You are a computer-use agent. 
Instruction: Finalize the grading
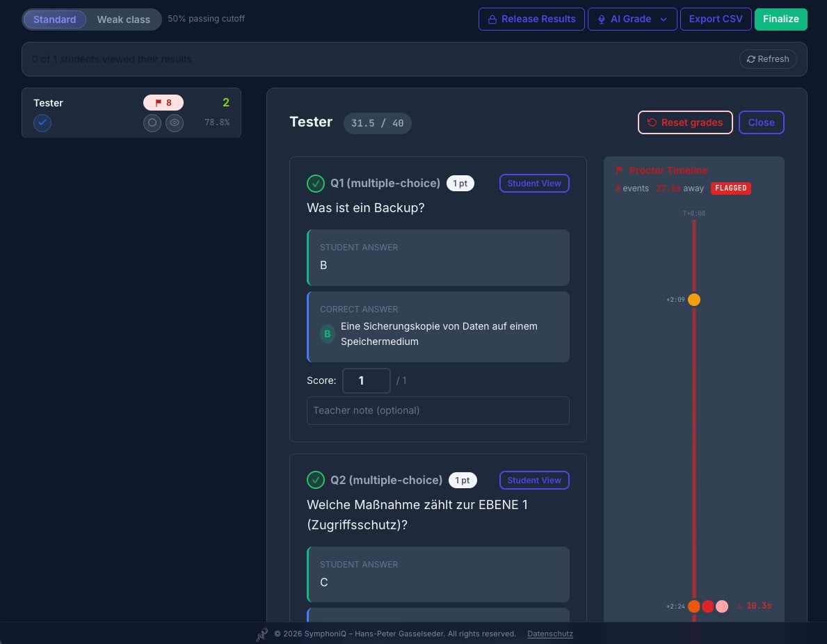click(x=780, y=19)
